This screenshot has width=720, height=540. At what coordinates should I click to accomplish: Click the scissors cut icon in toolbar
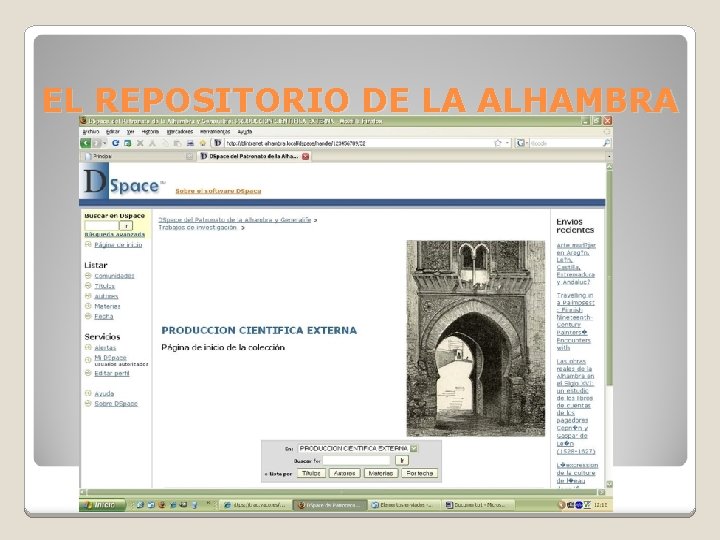click(x=152, y=143)
